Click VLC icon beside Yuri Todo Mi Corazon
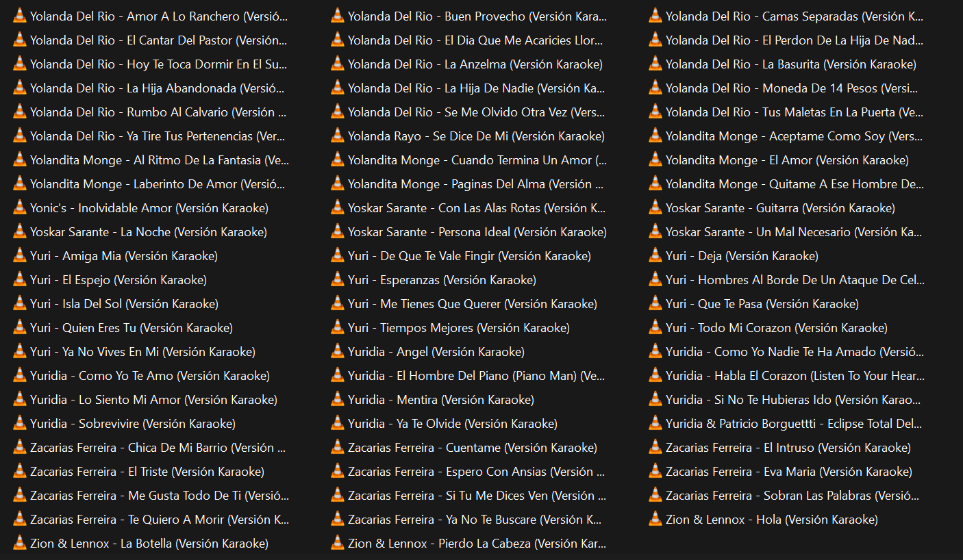This screenshot has height=560, width=963. click(x=655, y=327)
